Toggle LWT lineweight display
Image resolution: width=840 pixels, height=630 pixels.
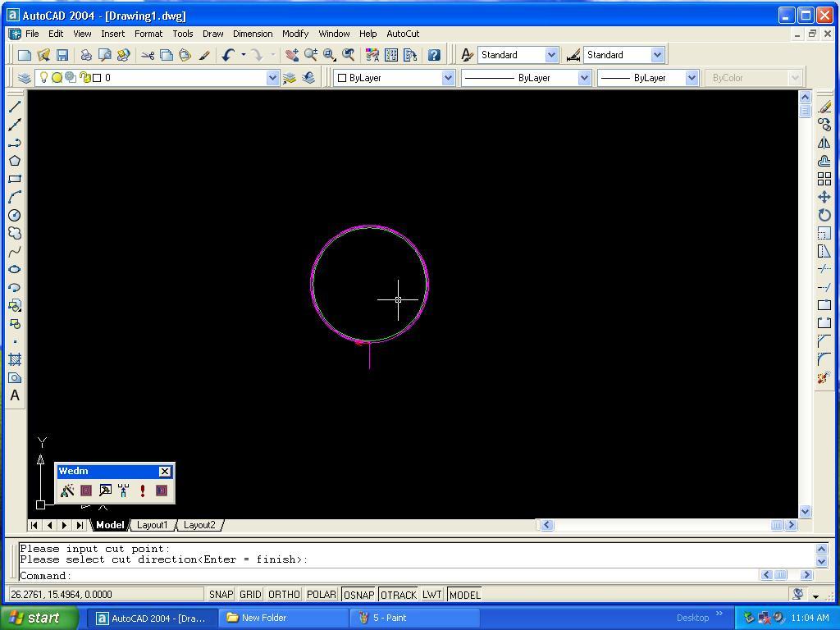click(x=431, y=595)
